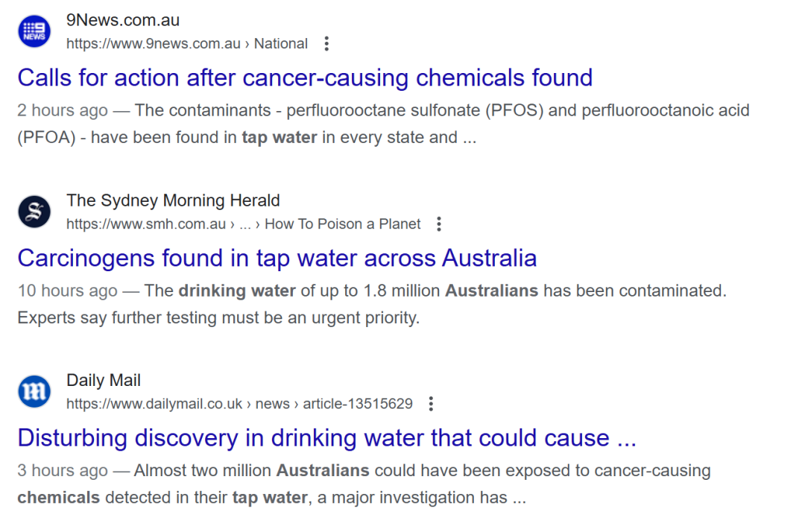Open 'Calls for action after cancer-causing chemicals found'
805x532 pixels.
tap(305, 77)
